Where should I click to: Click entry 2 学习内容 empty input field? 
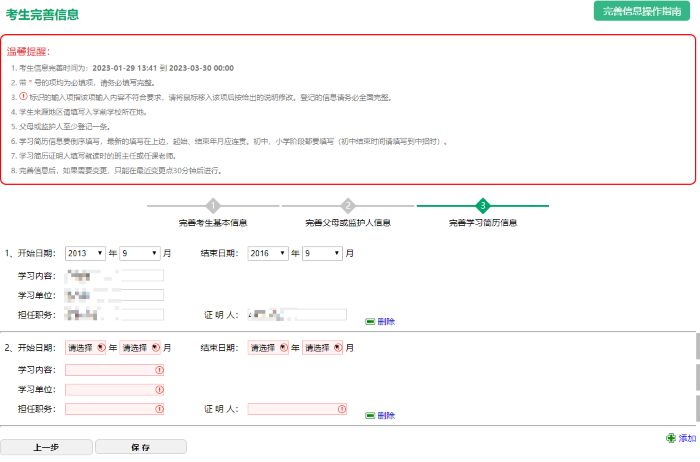[114, 370]
